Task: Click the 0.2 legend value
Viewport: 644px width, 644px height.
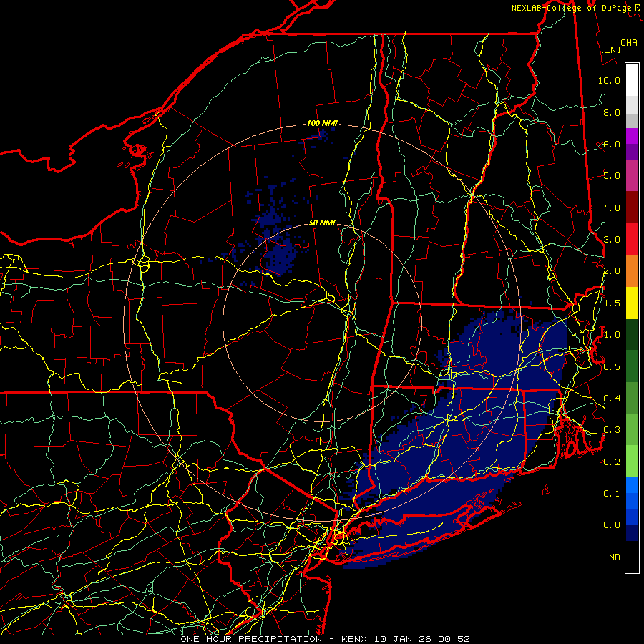Action: click(x=612, y=462)
